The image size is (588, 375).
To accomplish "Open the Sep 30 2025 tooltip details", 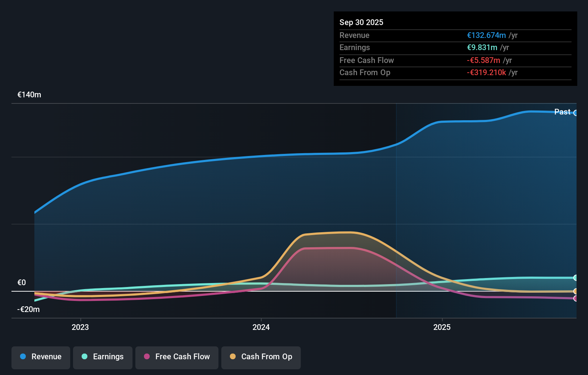I will (x=361, y=22).
